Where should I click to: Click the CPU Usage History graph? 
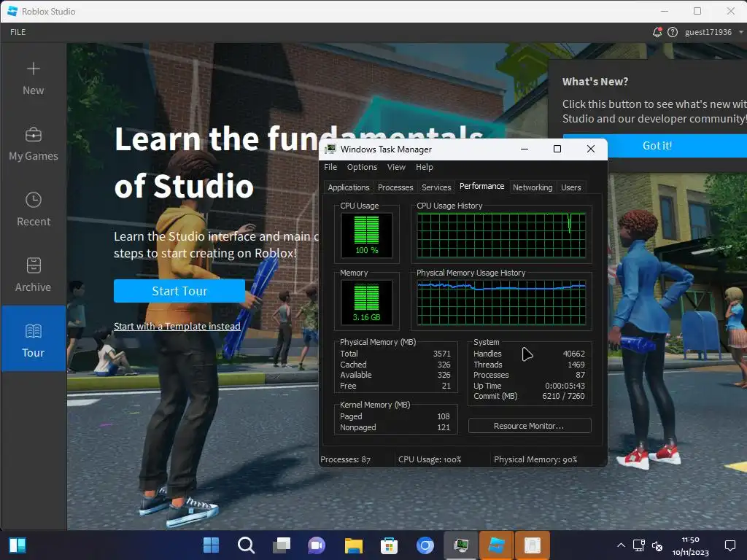[501, 236]
